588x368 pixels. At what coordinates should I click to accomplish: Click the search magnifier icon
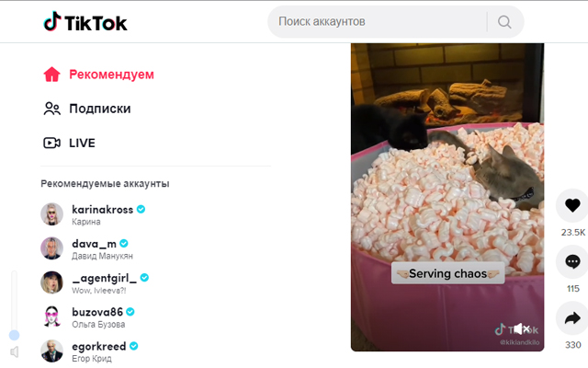pyautogui.click(x=504, y=22)
